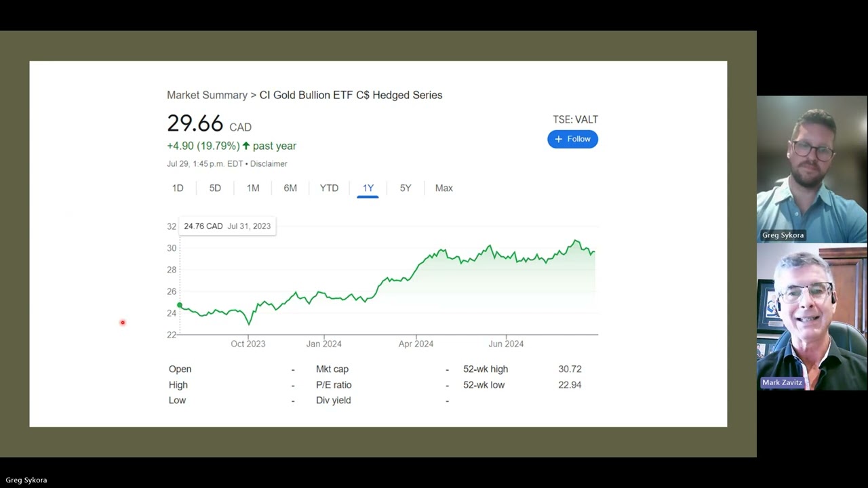Click the plus icon in the Follow button
This screenshot has height=488, width=868.
tap(559, 139)
